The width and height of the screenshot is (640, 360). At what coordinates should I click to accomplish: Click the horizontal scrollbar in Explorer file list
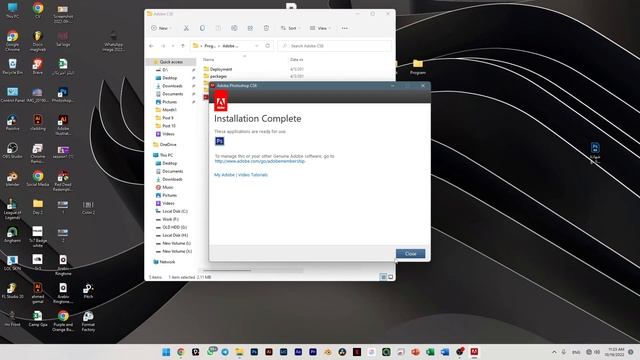coord(227,270)
